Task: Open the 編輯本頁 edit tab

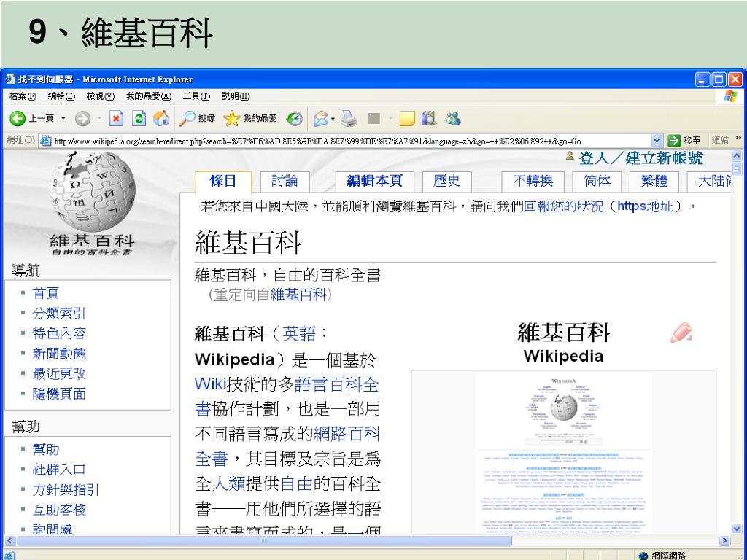Action: (374, 182)
